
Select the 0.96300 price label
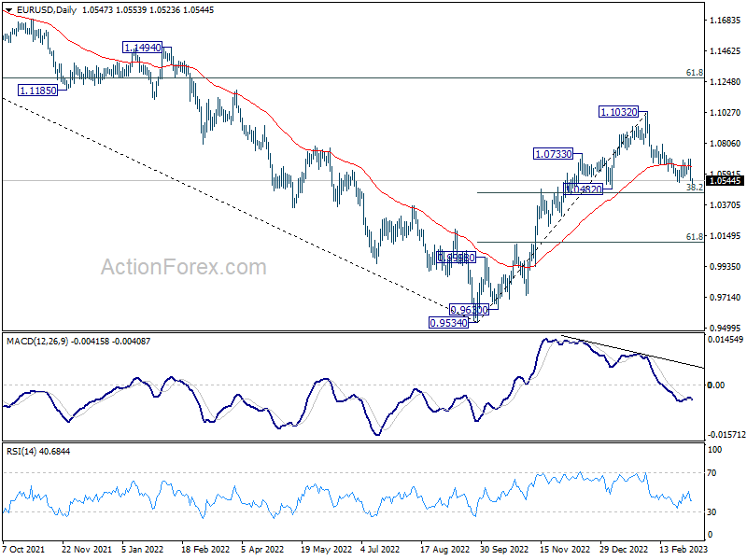pos(470,311)
